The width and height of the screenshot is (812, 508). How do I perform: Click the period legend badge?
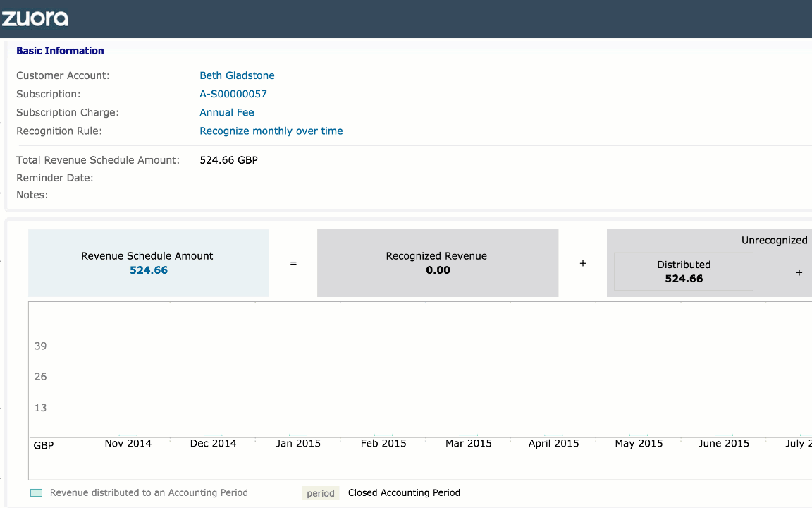[x=320, y=493]
